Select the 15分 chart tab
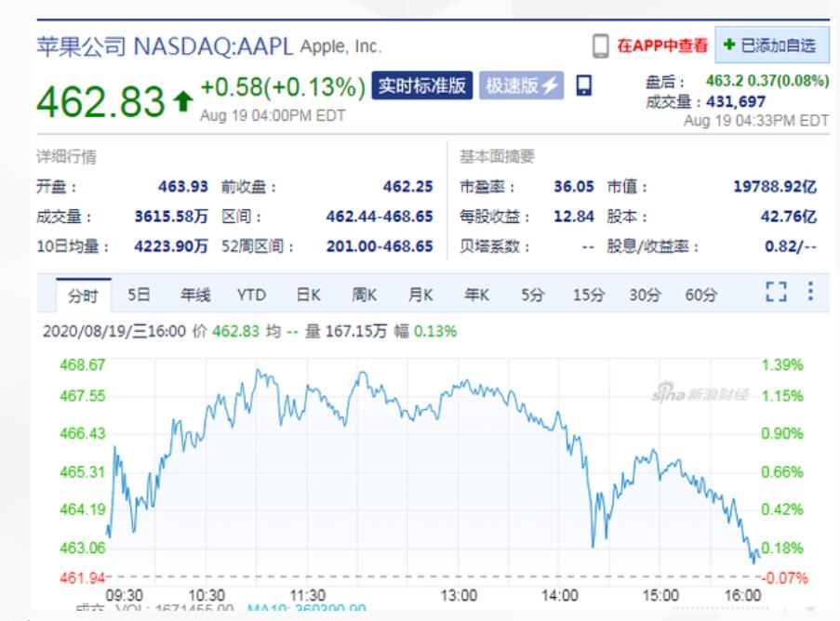 coord(589,295)
